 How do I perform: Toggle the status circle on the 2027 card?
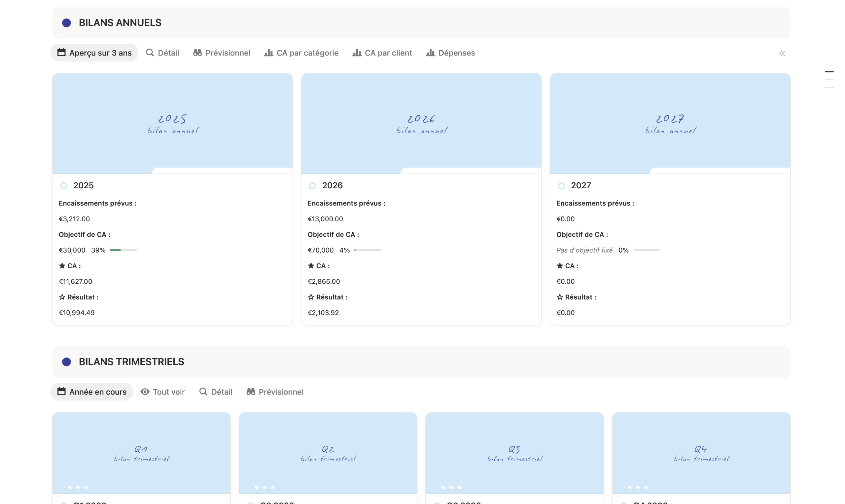pyautogui.click(x=561, y=186)
